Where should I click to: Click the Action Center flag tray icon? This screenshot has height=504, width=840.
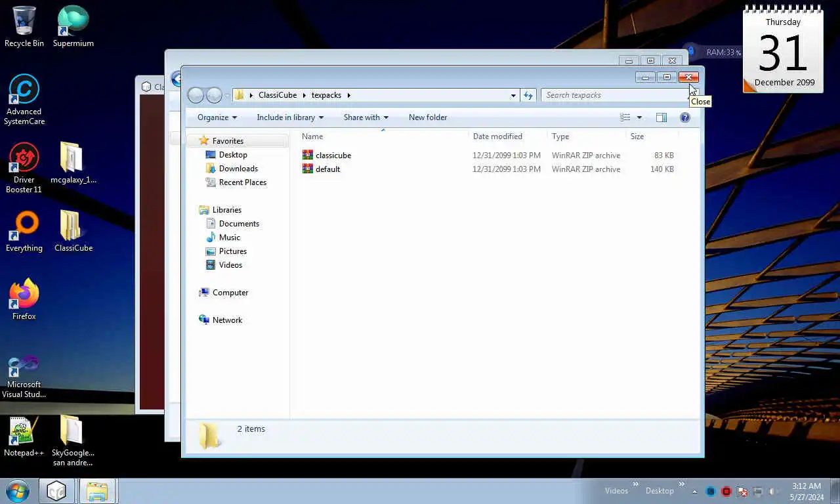(x=742, y=491)
